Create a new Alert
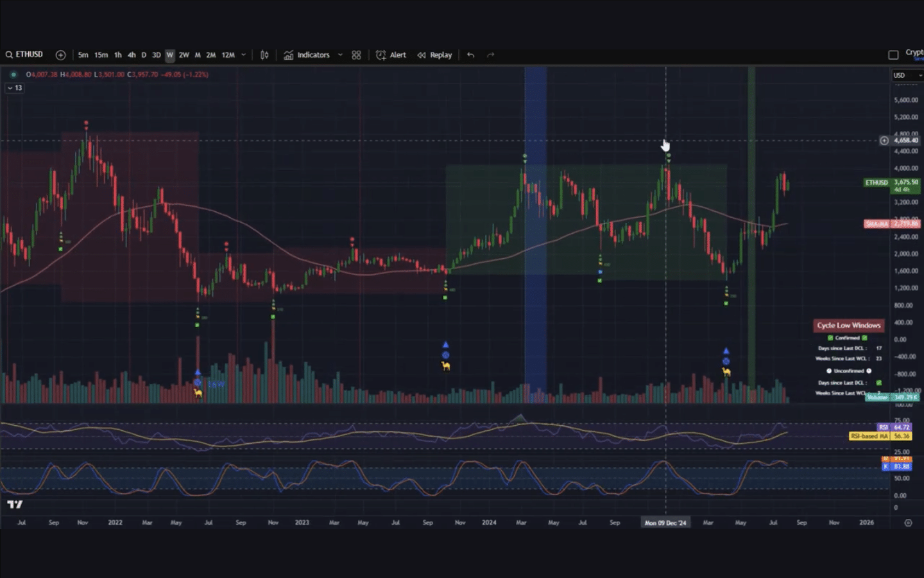This screenshot has height=578, width=924. pyautogui.click(x=391, y=55)
